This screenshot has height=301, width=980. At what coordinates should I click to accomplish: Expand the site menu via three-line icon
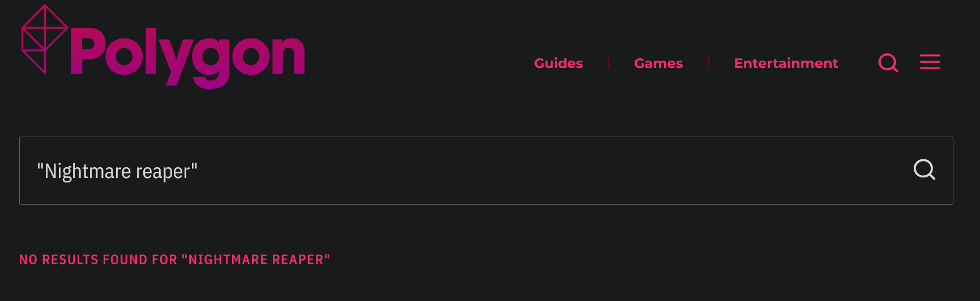930,62
